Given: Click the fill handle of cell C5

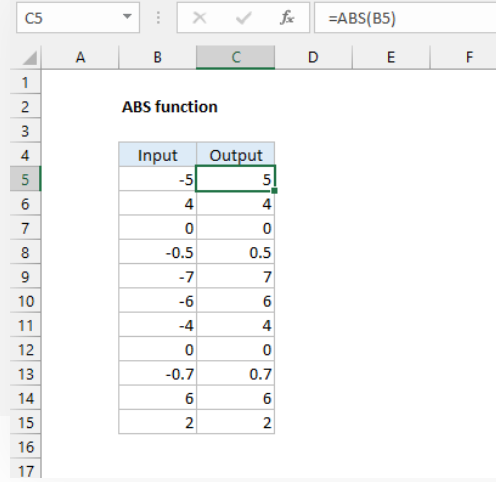Looking at the screenshot, I should tap(274, 191).
